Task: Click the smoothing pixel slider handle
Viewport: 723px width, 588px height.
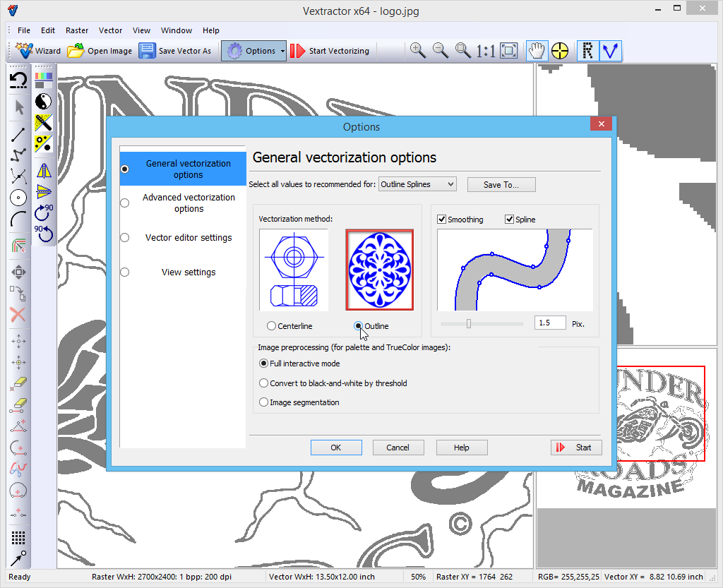Action: click(x=468, y=323)
